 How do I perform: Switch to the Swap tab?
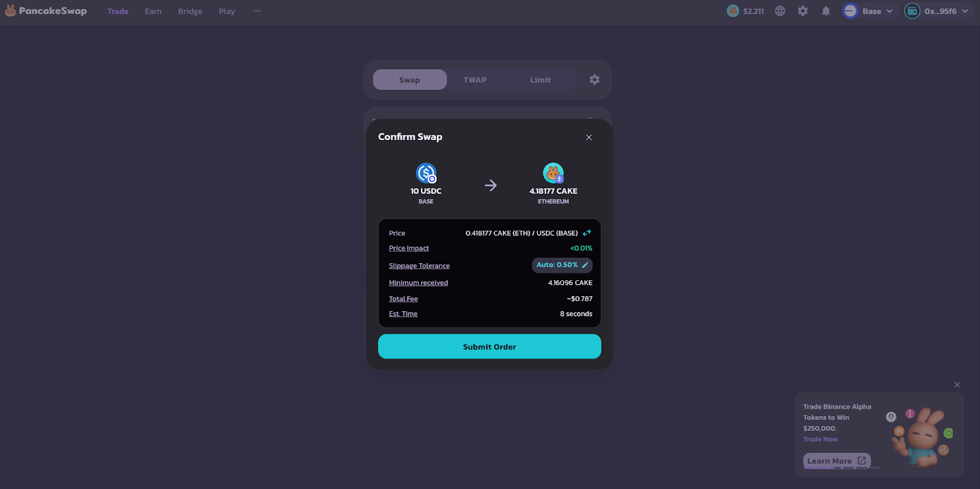point(410,80)
